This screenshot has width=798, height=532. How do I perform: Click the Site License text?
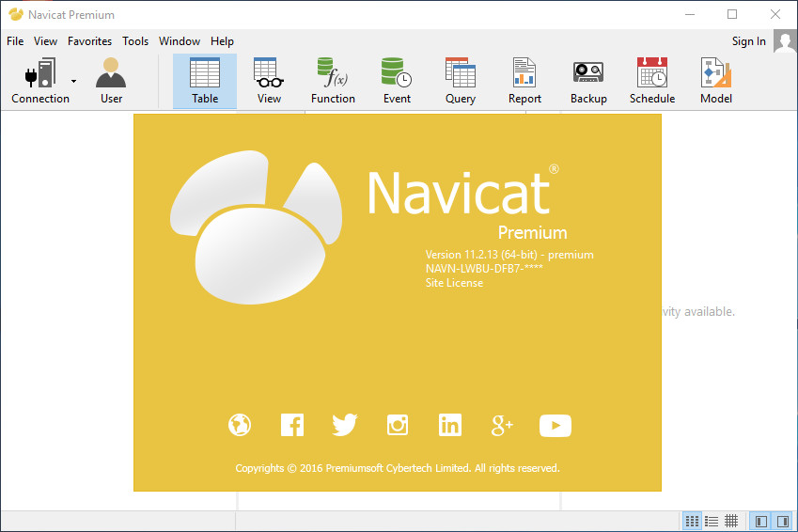point(454,283)
